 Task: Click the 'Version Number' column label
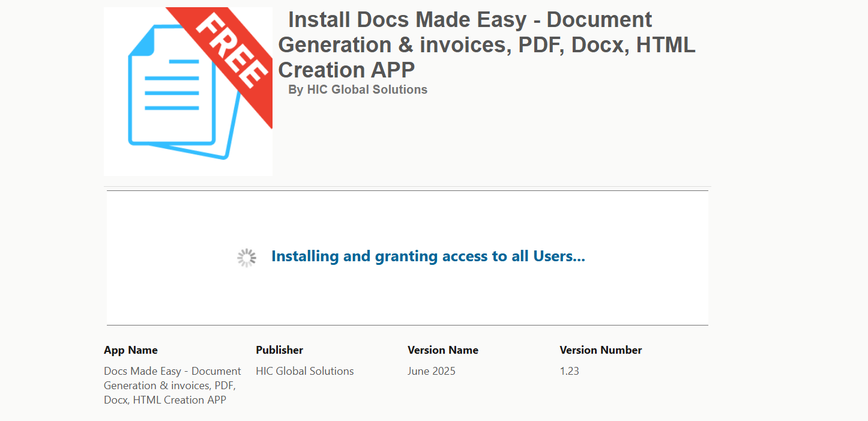[601, 350]
